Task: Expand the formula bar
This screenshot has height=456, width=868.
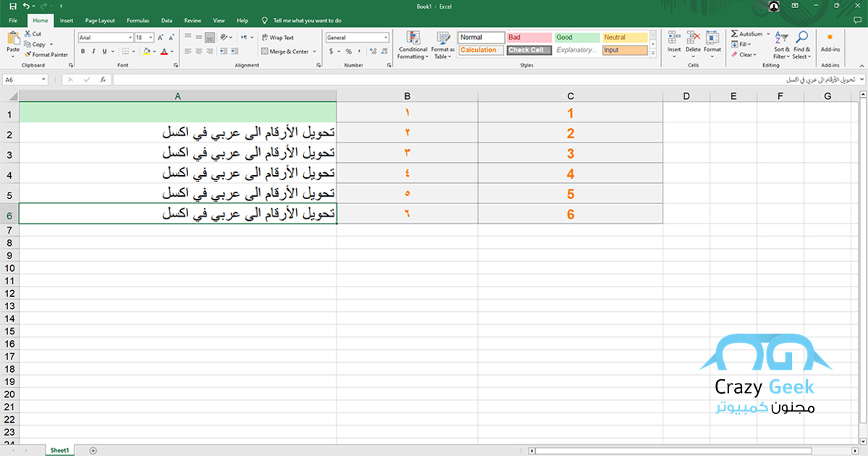Action: [x=861, y=80]
